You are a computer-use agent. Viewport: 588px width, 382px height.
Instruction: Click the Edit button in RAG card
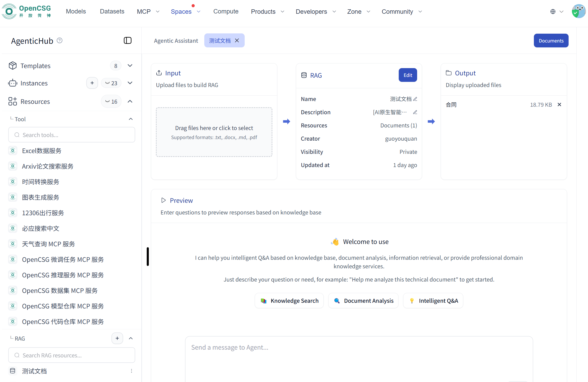point(408,75)
